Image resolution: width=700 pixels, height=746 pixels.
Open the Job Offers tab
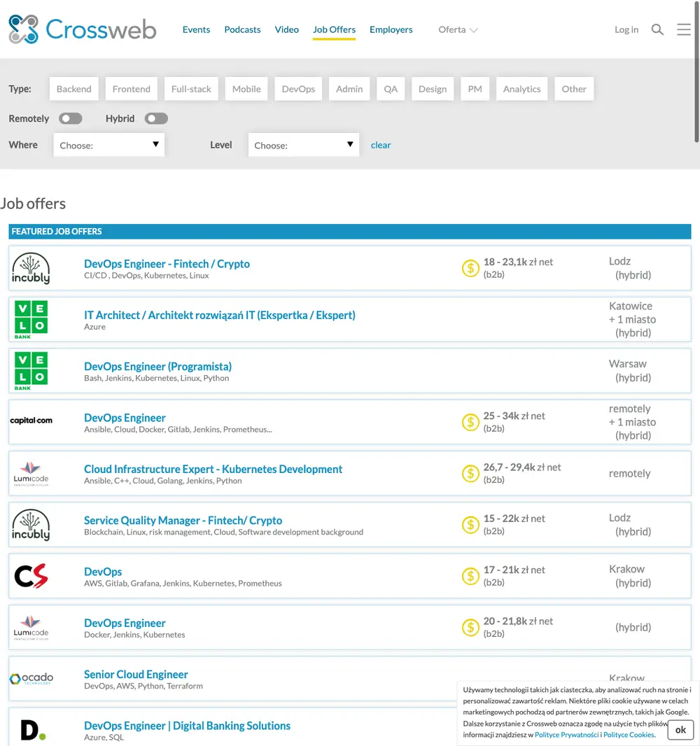pos(334,29)
